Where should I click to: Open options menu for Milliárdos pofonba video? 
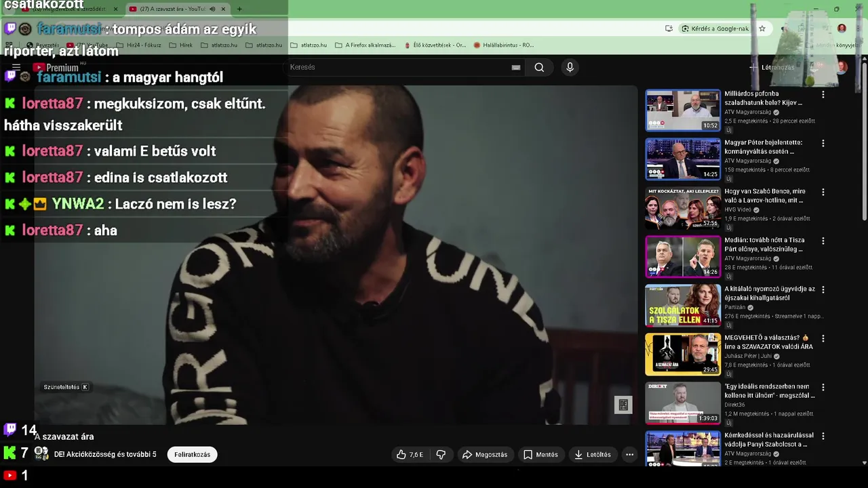823,95
